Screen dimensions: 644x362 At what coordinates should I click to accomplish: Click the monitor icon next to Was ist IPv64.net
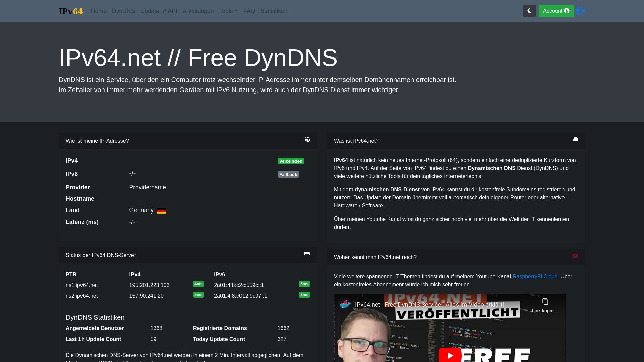(x=576, y=140)
